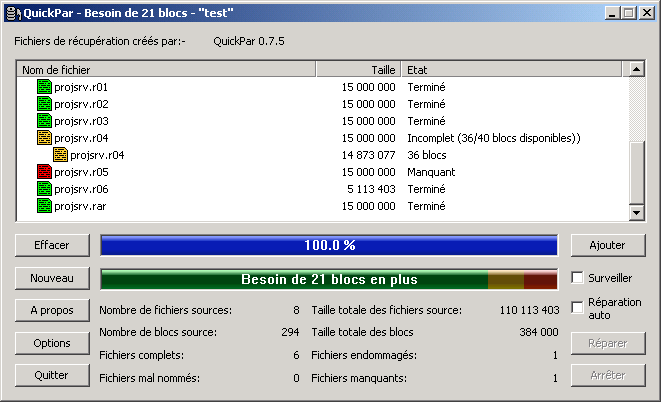
Task: Click the green icon beside projsrv.r01
Action: click(x=44, y=87)
